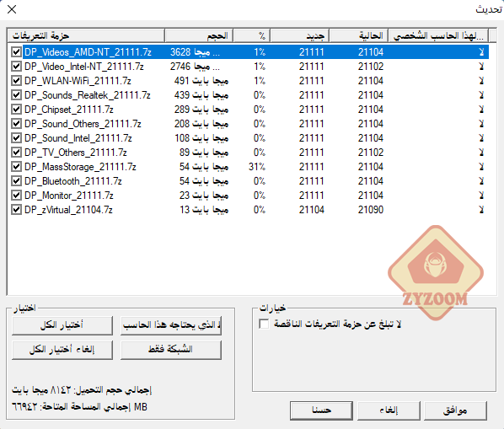Uncheck the DP_Chipset_21111.7z checkbox
The width and height of the screenshot is (504, 429).
tap(16, 110)
